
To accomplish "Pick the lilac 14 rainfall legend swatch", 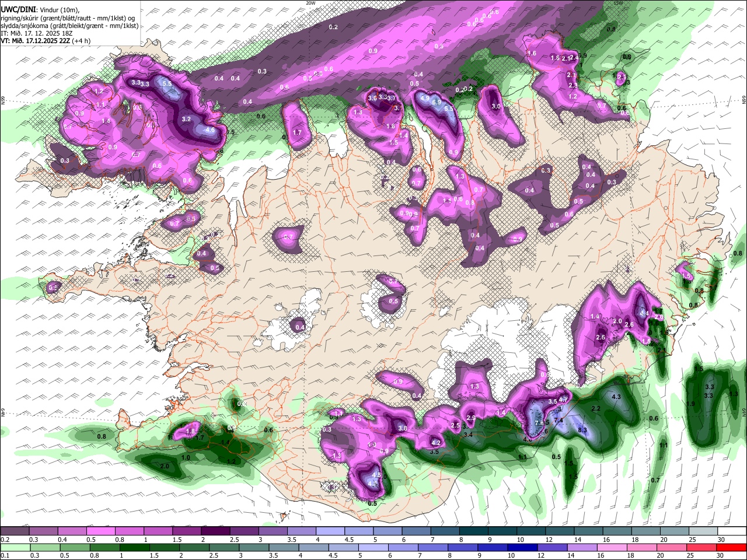I will pos(582,547).
